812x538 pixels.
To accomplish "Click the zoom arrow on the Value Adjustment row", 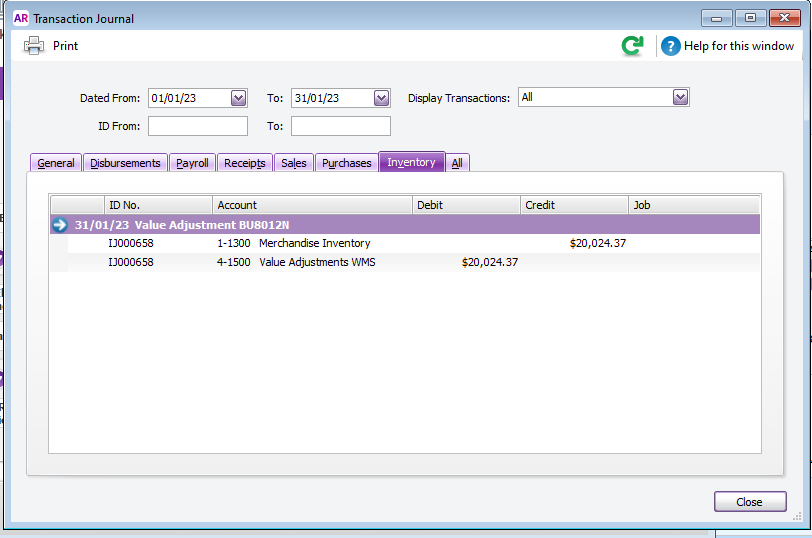I will tap(60, 225).
